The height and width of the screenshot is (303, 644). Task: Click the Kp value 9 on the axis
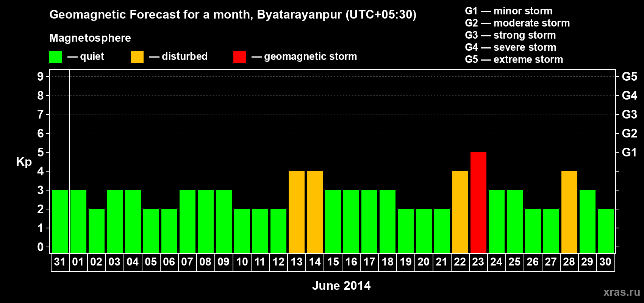(x=41, y=77)
